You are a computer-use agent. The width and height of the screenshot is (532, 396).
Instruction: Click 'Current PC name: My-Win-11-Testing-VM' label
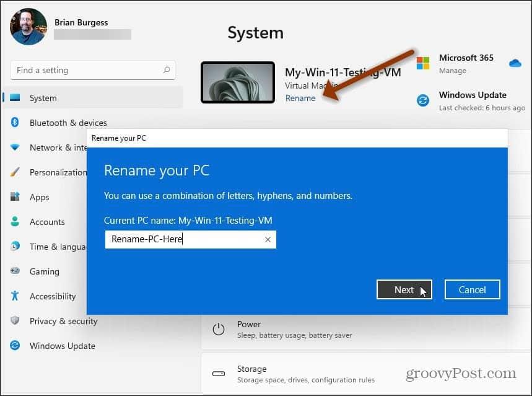pos(188,221)
